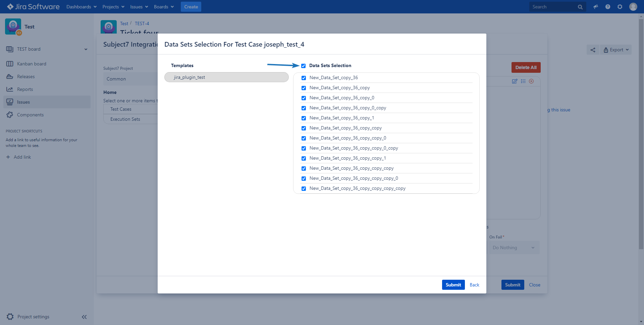644x325 pixels.
Task: Collapse sidebar with double chevron icon
Action: (x=84, y=317)
